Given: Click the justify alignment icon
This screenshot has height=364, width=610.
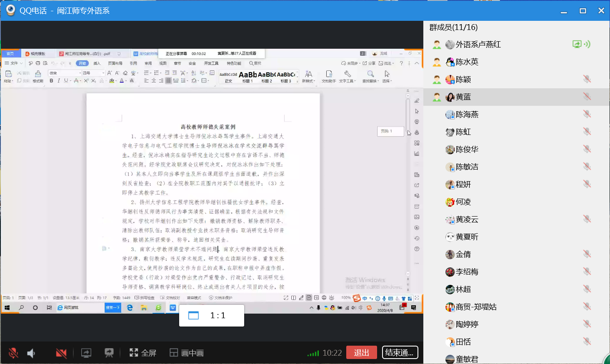Looking at the screenshot, I should [x=168, y=81].
